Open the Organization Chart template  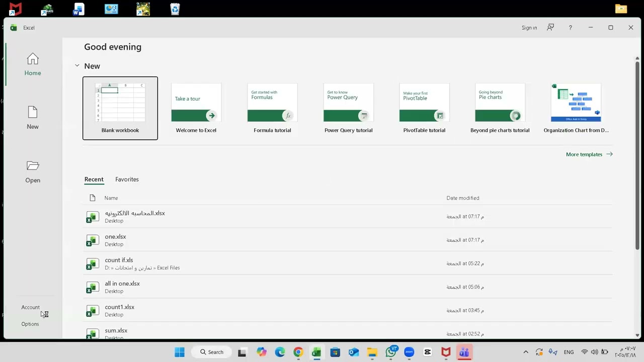[x=576, y=108]
